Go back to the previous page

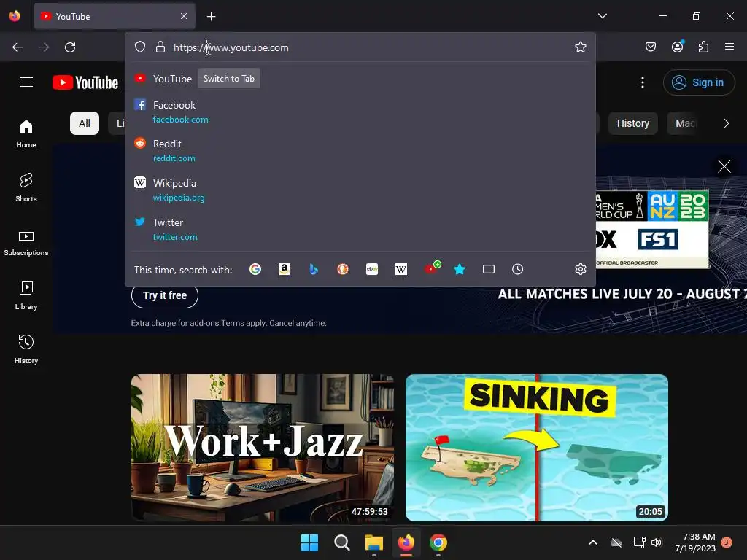coord(18,47)
